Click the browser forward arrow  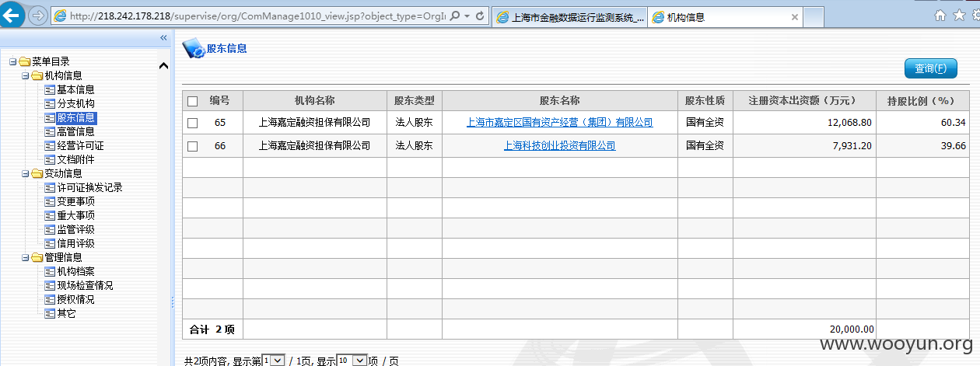(37, 16)
